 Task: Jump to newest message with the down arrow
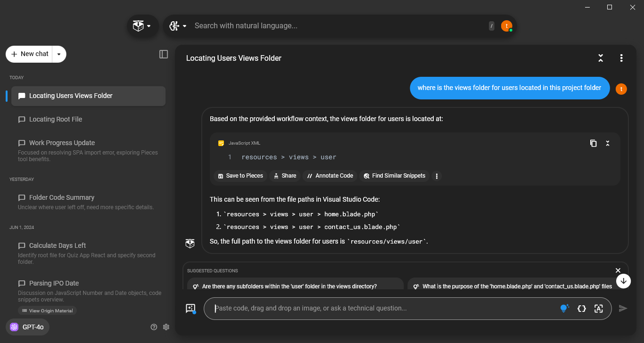click(623, 281)
